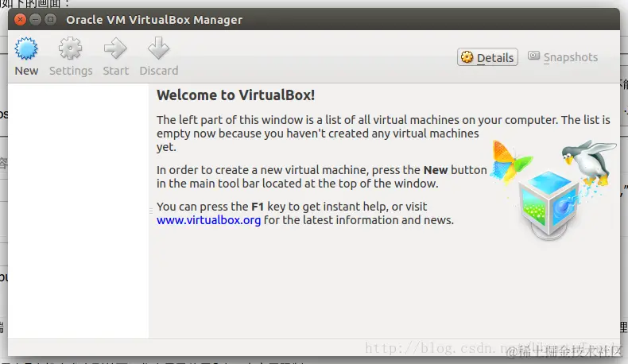
Task: Open the Settings gear toolbar icon
Action: pos(71,48)
